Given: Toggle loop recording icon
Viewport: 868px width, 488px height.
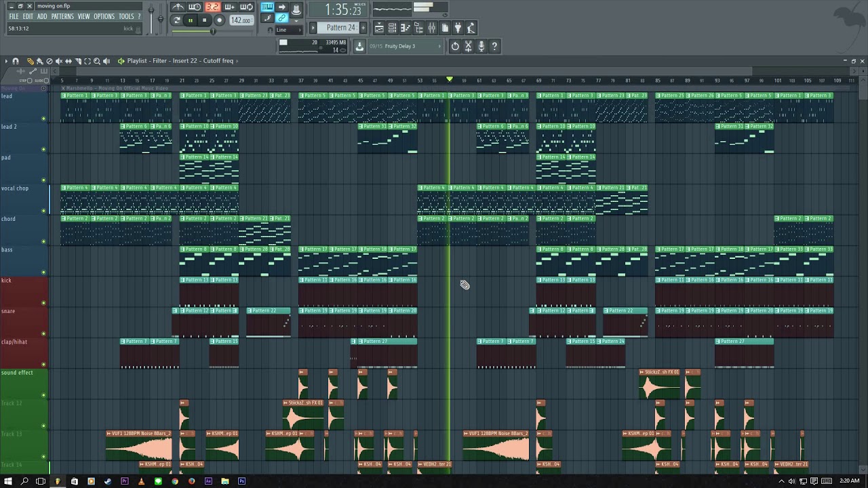Looking at the screenshot, I should (x=247, y=7).
